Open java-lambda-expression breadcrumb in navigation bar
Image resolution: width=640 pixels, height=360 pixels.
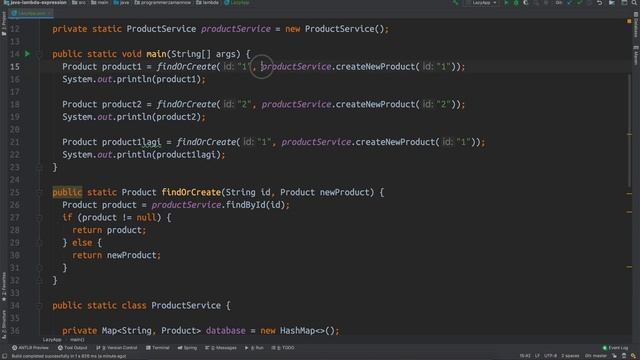(35, 2)
